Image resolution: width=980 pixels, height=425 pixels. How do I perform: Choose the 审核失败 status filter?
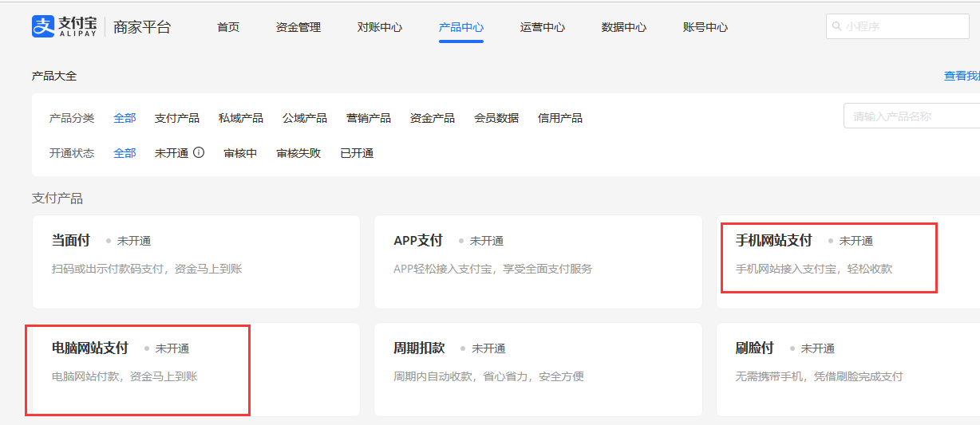pos(298,153)
